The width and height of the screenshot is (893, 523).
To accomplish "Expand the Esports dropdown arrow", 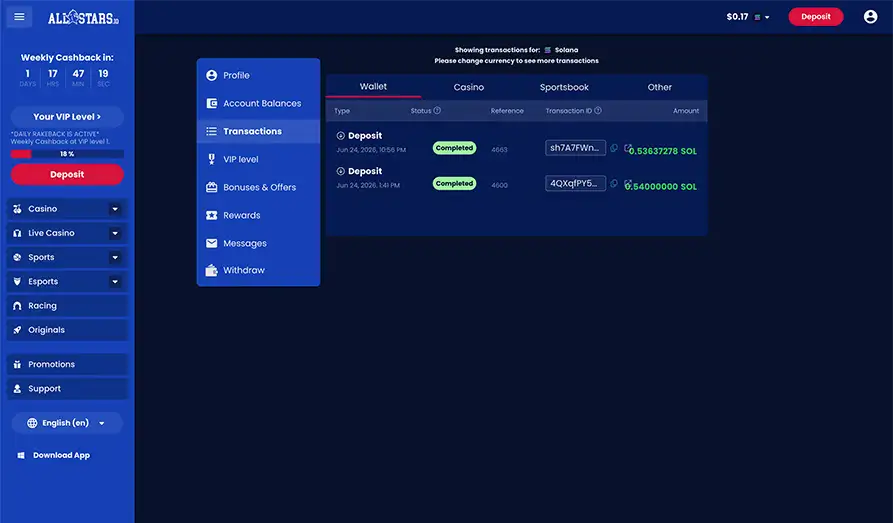I will point(115,281).
